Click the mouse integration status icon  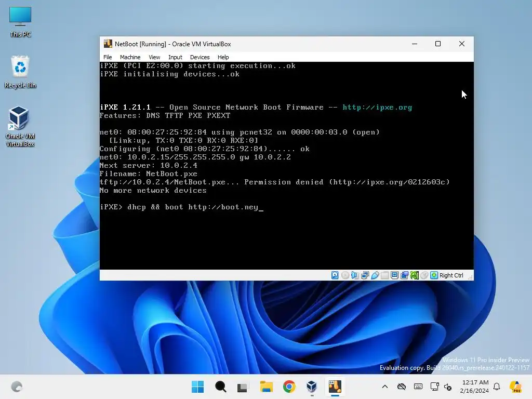424,275
